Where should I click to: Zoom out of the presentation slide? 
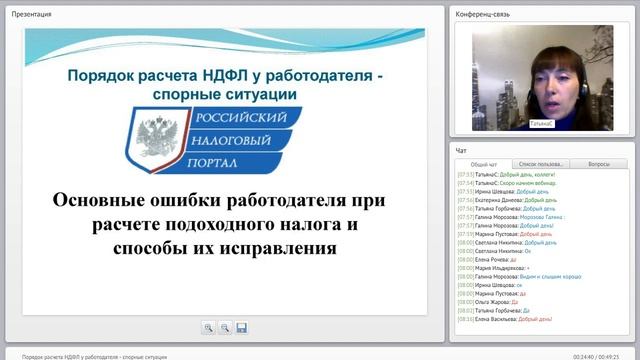(224, 328)
